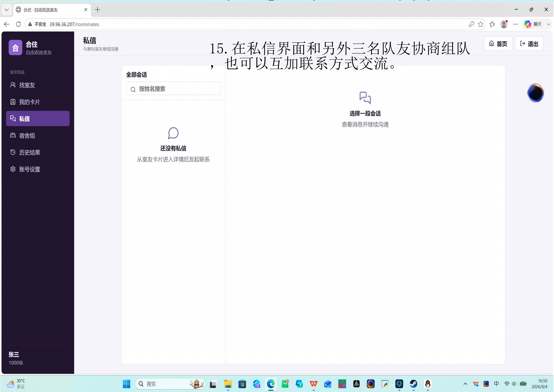This screenshot has width=554, height=392.
Task: Click the browser back arrow
Action: point(7,24)
